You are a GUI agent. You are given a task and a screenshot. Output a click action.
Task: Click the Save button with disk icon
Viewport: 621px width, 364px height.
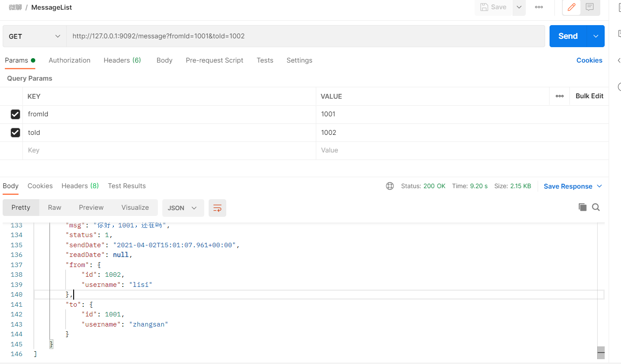(493, 7)
